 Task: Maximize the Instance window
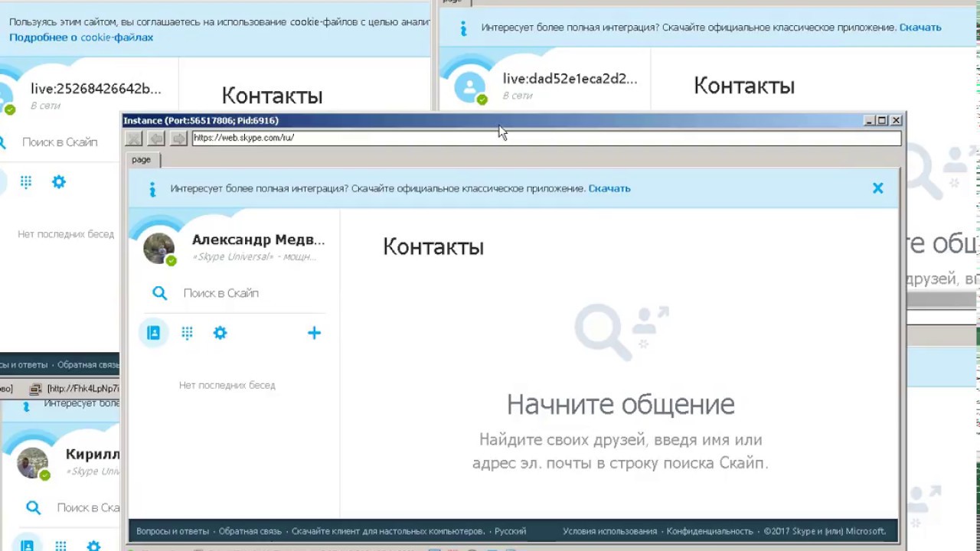(882, 120)
